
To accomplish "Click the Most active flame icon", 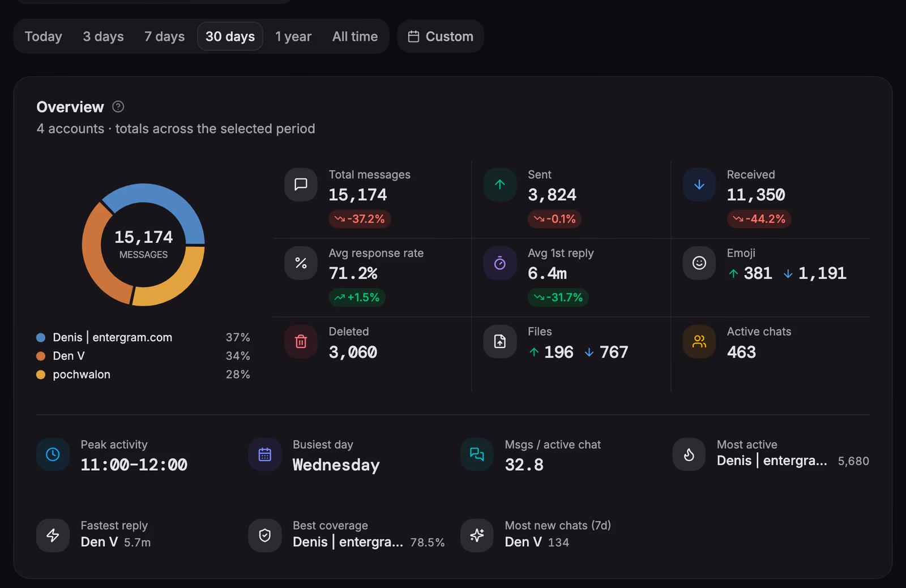I will point(689,454).
